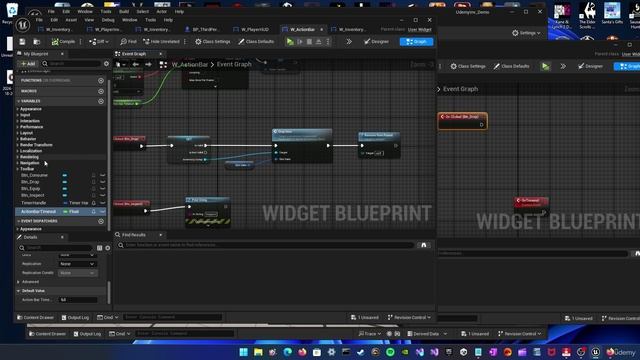Open Revision Control menu in front window
Screen dimensions: 640x360
(x=409, y=317)
